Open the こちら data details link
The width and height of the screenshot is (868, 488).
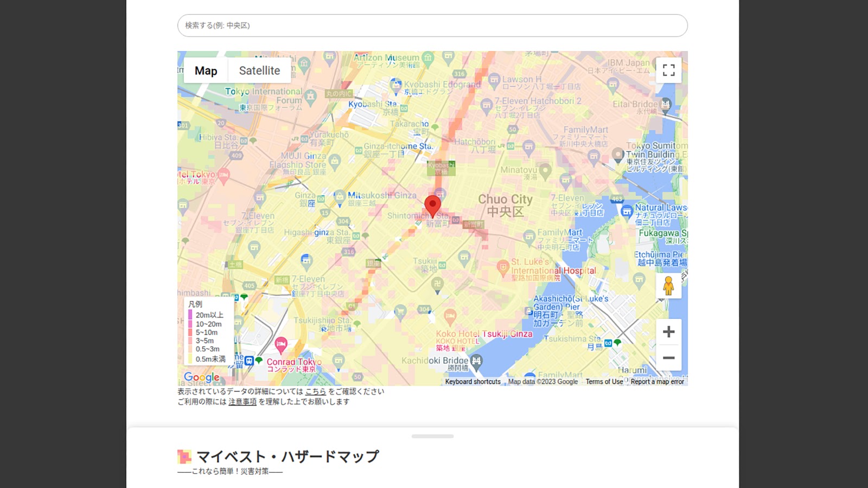[316, 391]
